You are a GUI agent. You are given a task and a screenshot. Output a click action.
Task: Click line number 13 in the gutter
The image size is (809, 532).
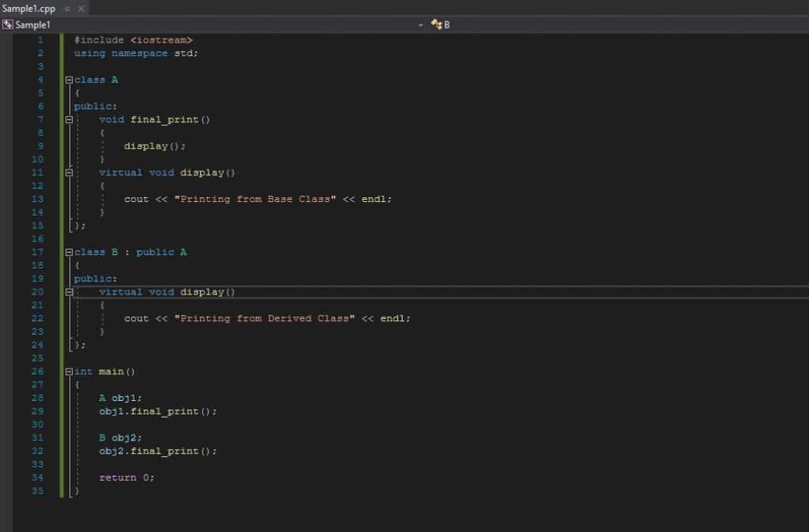(39, 199)
